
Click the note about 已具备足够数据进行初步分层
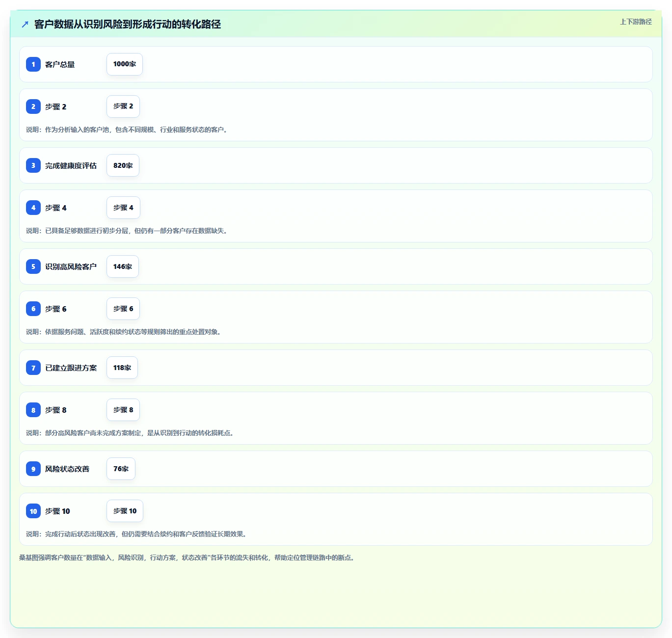(128, 231)
